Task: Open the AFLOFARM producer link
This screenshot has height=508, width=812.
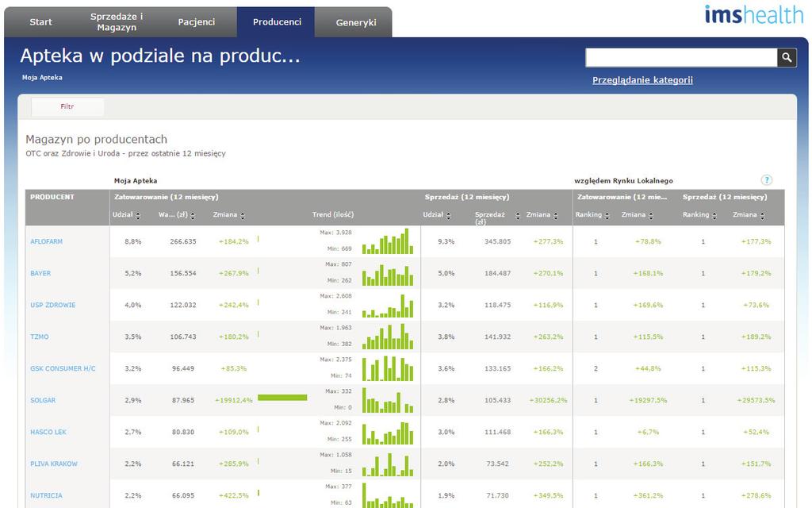Action: [x=46, y=241]
